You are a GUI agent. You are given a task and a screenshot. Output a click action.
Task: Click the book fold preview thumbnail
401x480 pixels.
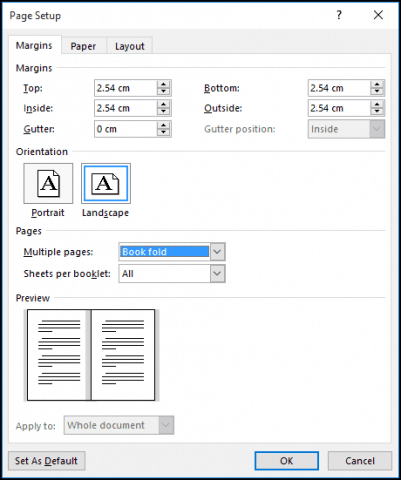click(91, 355)
